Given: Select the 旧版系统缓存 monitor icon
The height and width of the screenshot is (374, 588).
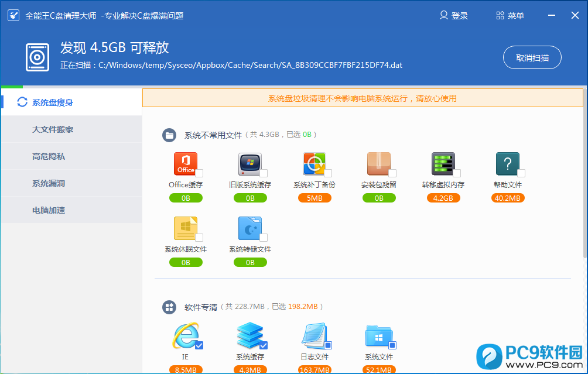Looking at the screenshot, I should [249, 164].
